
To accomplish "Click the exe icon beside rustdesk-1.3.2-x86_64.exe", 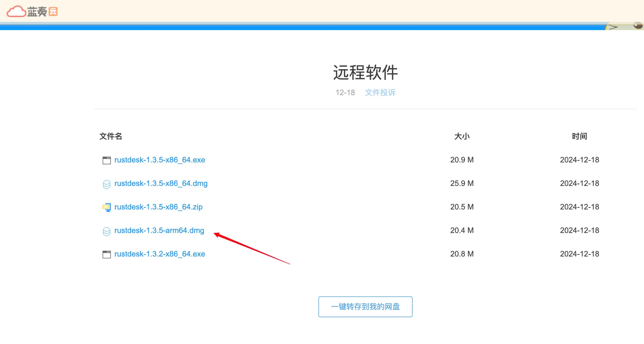I will pos(106,254).
